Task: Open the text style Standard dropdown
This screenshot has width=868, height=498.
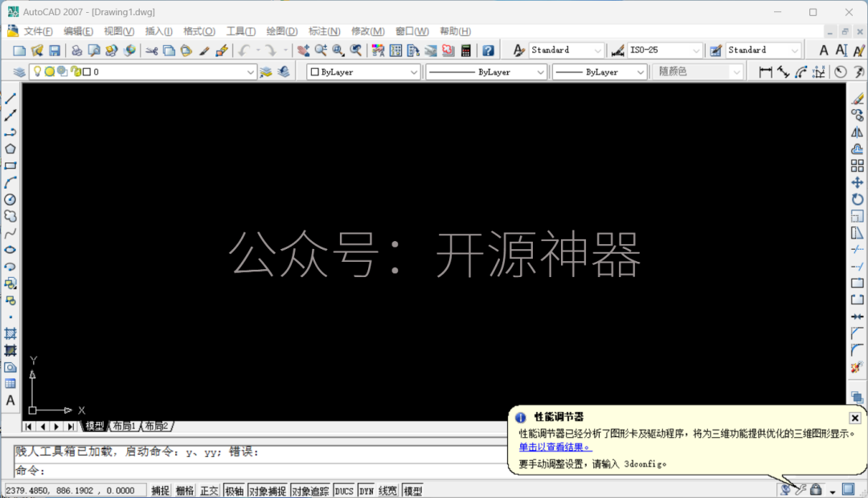Action: coord(597,51)
